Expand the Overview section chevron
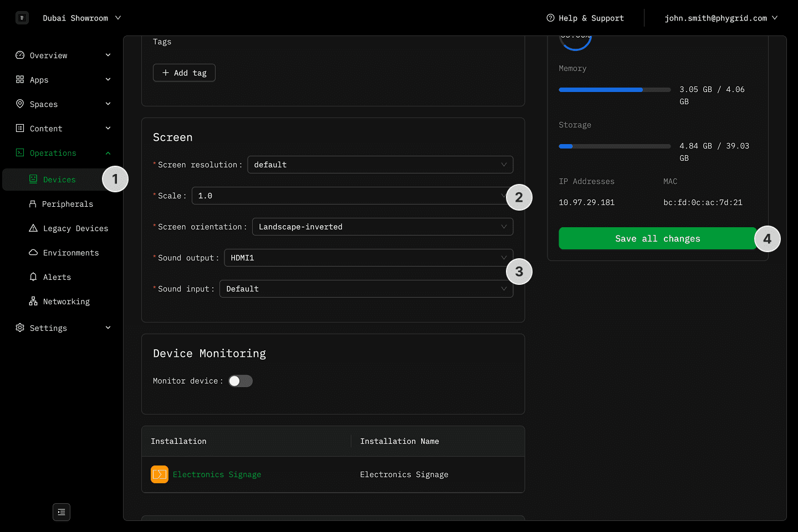Viewport: 798px width, 532px height. click(x=108, y=55)
